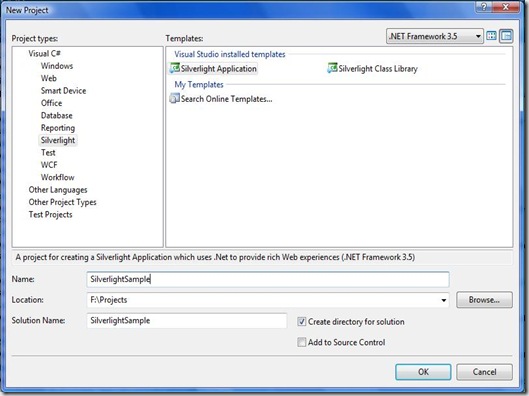529x396 pixels.
Task: Toggle Create directory for solution checkbox
Action: click(x=301, y=321)
